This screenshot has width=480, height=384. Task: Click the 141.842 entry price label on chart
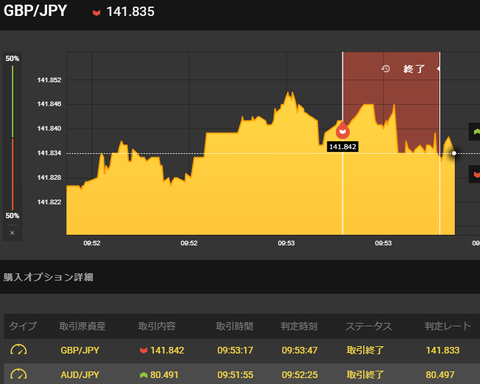343,147
